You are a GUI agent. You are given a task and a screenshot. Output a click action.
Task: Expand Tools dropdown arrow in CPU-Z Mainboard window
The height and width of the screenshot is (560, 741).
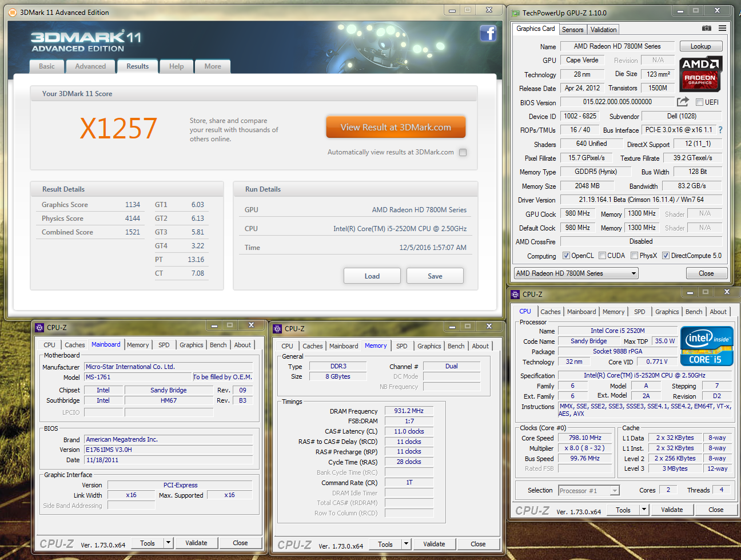tap(168, 543)
